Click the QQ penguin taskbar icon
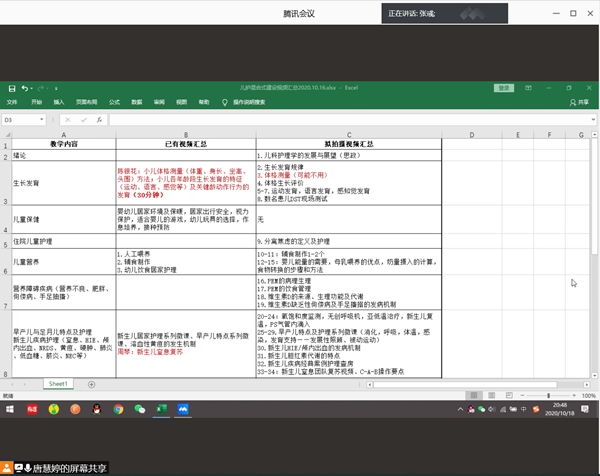 tap(97, 408)
